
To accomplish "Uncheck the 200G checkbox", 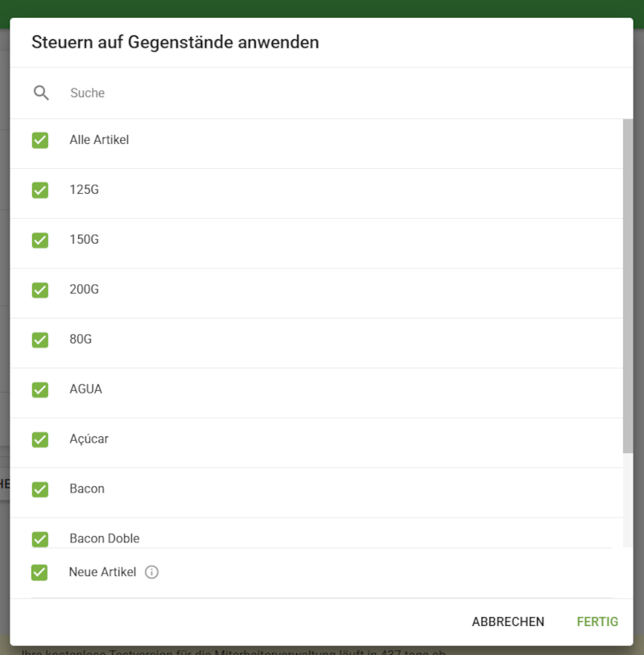I will tap(40, 290).
